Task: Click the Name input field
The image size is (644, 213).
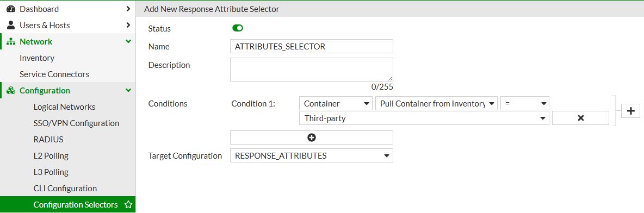Action: (311, 46)
